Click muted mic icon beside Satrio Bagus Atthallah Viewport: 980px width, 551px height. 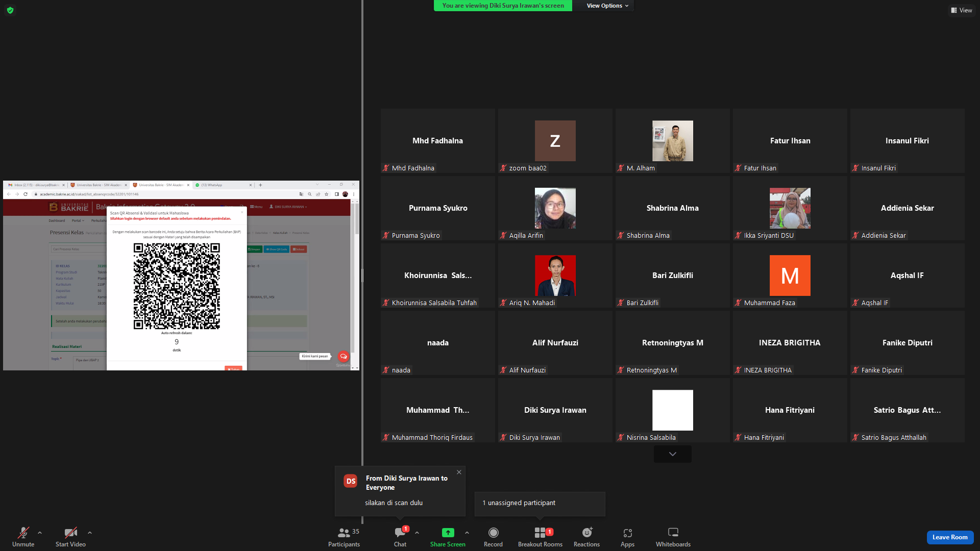(856, 438)
